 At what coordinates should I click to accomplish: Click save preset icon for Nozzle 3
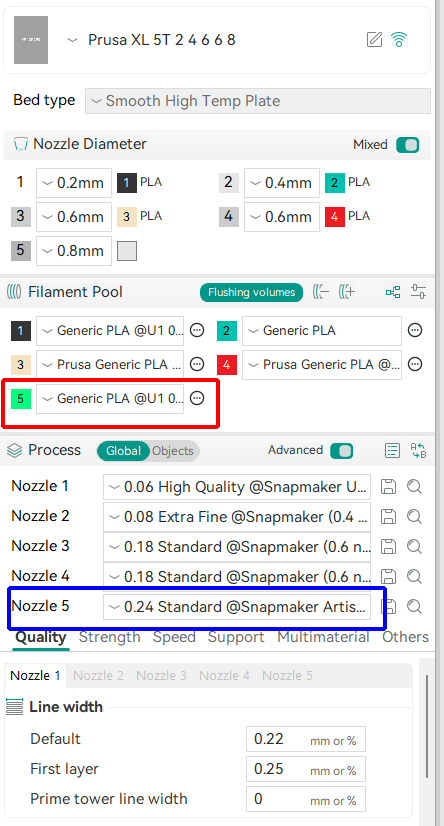[388, 547]
